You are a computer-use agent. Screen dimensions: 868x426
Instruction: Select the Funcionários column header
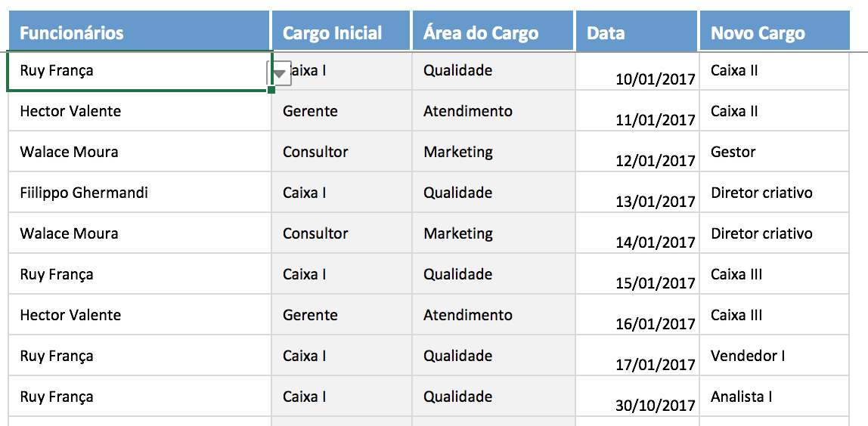pyautogui.click(x=139, y=32)
